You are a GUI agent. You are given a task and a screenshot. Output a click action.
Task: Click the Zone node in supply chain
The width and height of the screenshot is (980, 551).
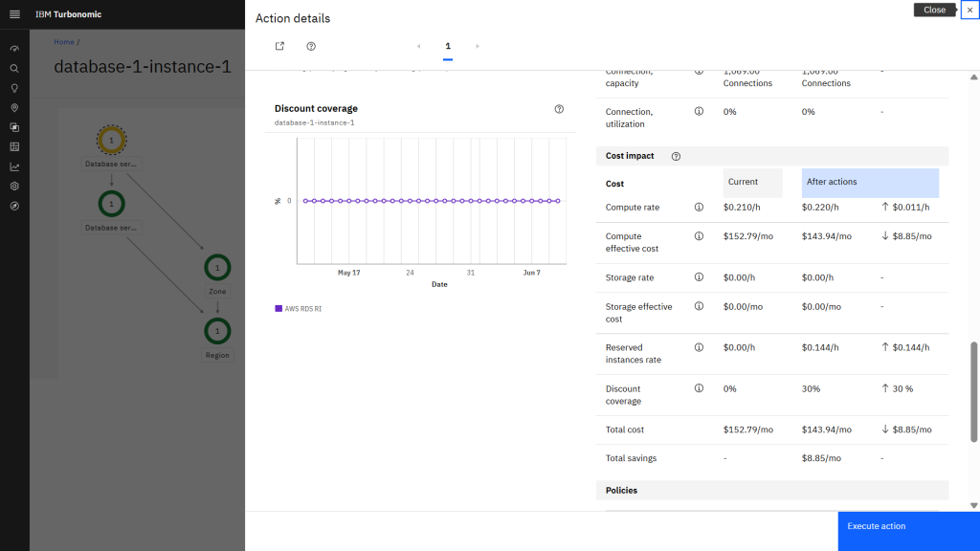click(x=217, y=268)
